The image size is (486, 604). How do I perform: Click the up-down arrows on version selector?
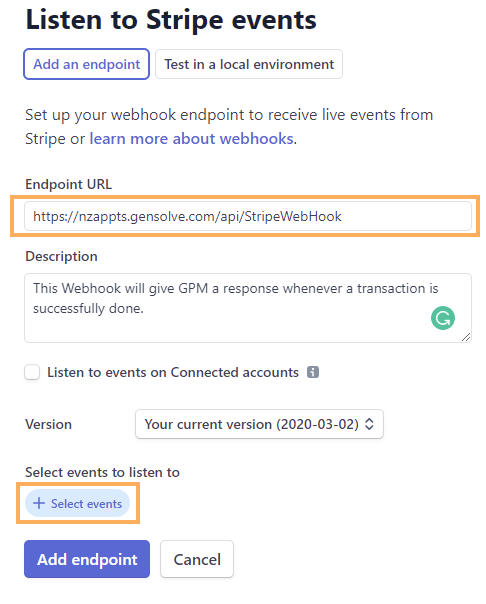click(x=369, y=424)
